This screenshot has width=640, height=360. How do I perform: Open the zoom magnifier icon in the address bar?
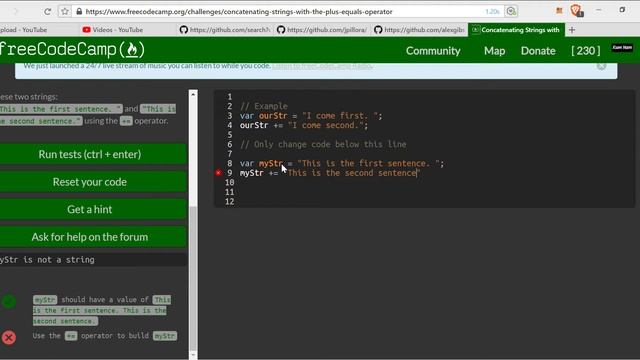pyautogui.click(x=511, y=11)
